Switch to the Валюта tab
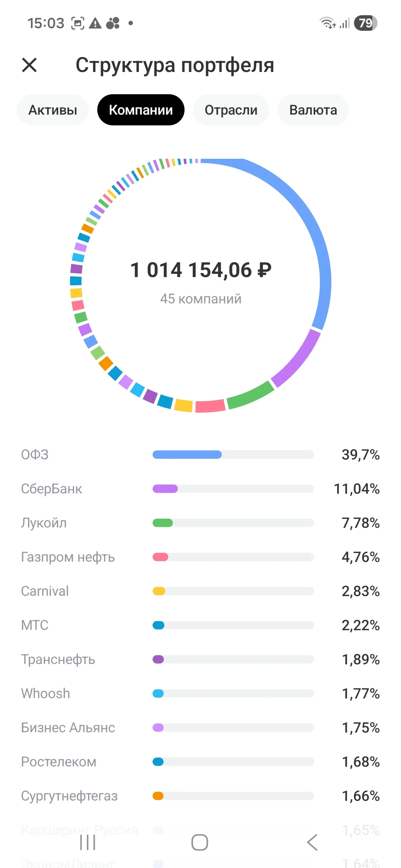The width and height of the screenshot is (401, 868). click(313, 110)
